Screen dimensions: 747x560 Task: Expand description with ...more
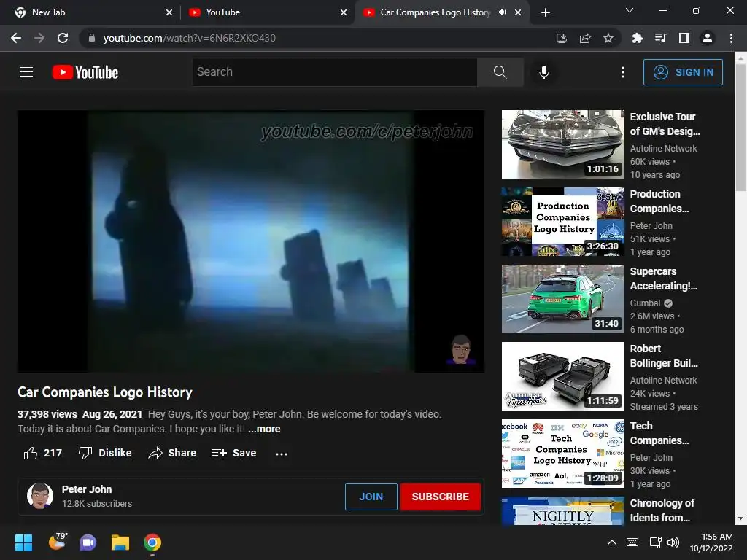click(x=264, y=429)
